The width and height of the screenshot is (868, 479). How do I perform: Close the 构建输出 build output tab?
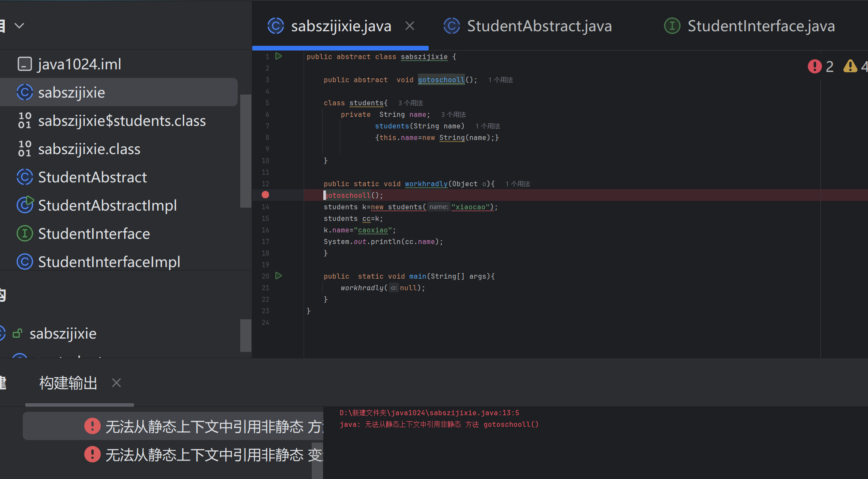[x=116, y=383]
